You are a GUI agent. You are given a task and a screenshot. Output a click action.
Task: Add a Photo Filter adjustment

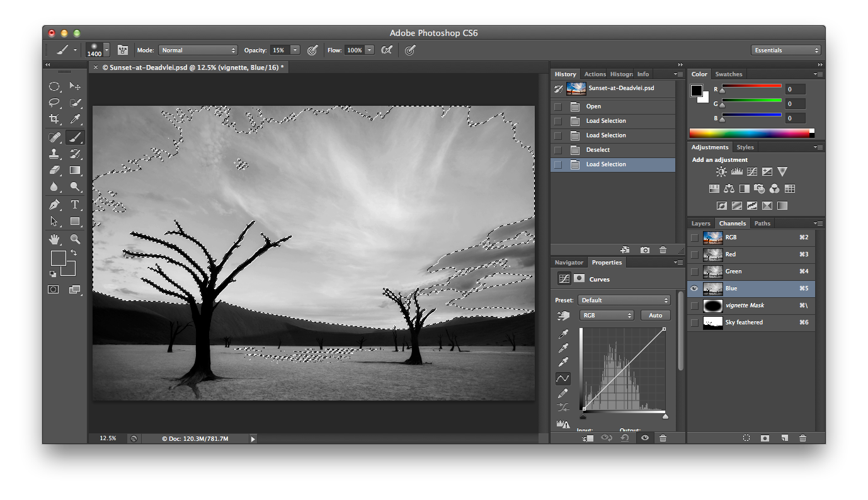tap(760, 188)
